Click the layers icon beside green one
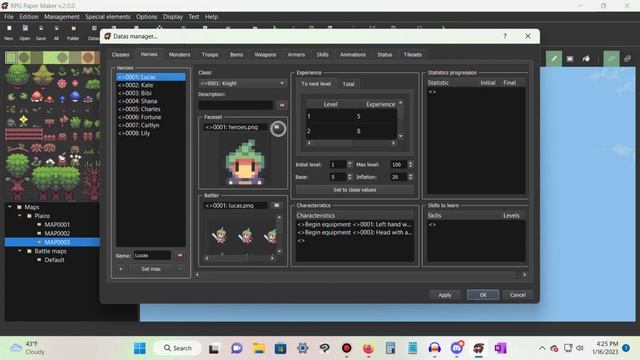Screen dimensions: 640x360 (627, 59)
